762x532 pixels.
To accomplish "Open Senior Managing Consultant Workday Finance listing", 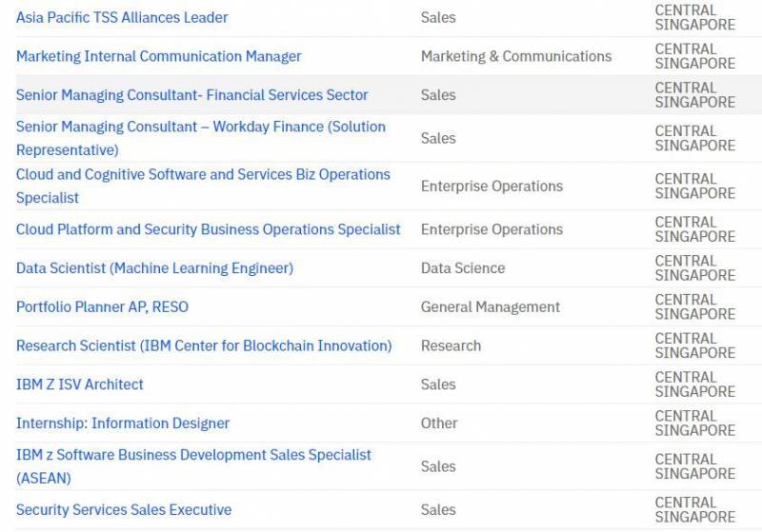I will (x=200, y=128).
